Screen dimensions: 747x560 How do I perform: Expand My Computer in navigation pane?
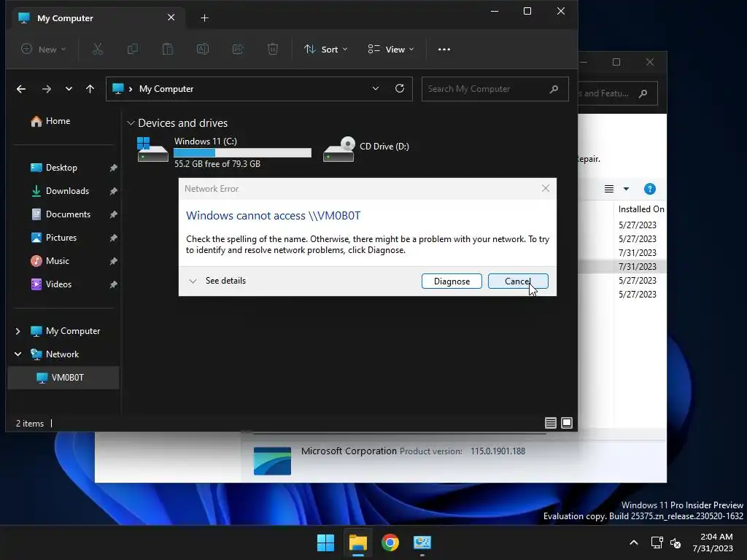(x=18, y=331)
